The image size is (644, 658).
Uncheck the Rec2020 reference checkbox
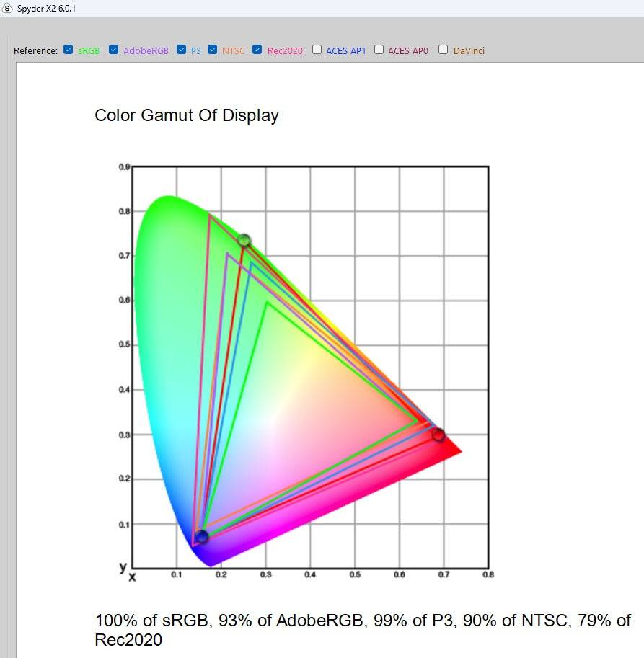(x=257, y=50)
